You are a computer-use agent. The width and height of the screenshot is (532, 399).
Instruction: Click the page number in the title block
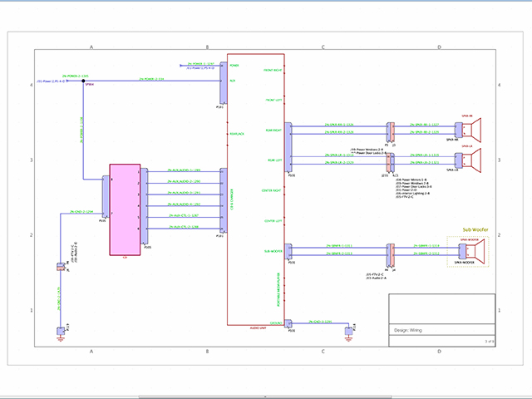click(x=489, y=341)
